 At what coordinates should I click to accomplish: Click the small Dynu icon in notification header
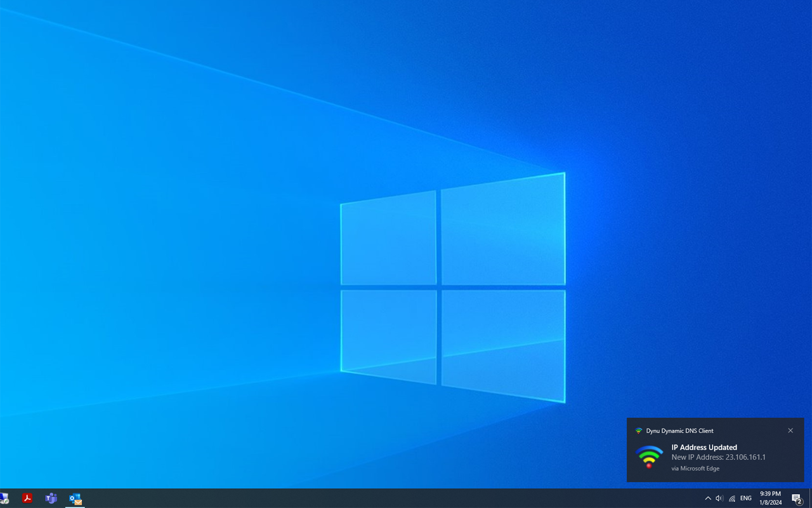639,431
